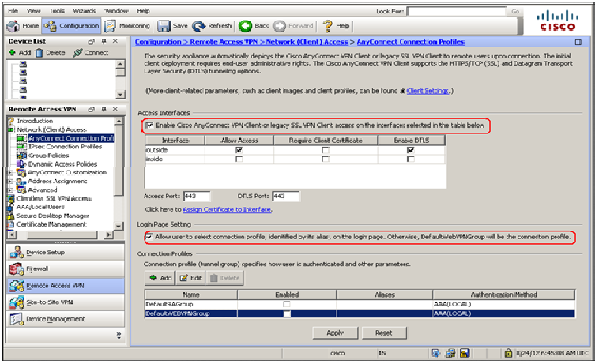
Task: Open Device Setup navigation section
Action: 66,252
